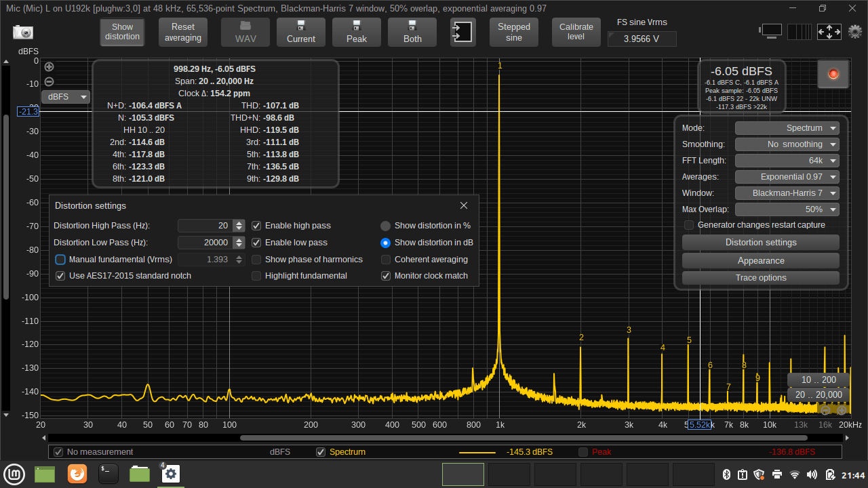Viewport: 868px width, 488px height.
Task: Toggle Monitor clock match checkbox
Action: (386, 276)
